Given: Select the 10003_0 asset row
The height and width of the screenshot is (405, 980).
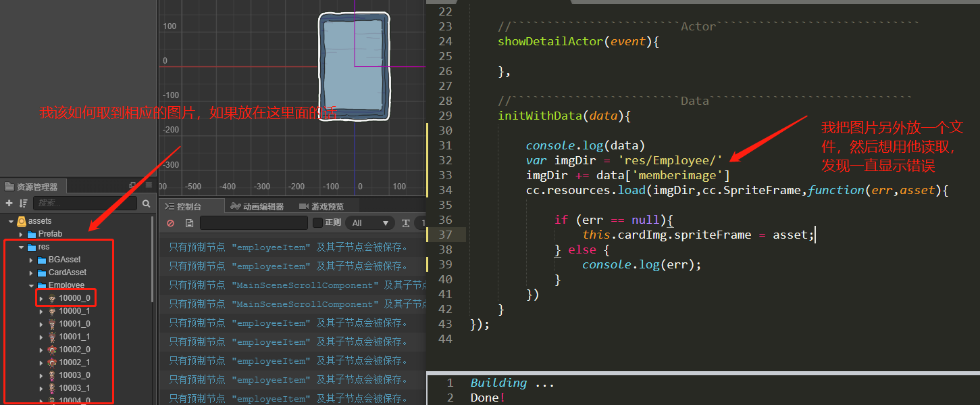Looking at the screenshot, I should click(78, 375).
